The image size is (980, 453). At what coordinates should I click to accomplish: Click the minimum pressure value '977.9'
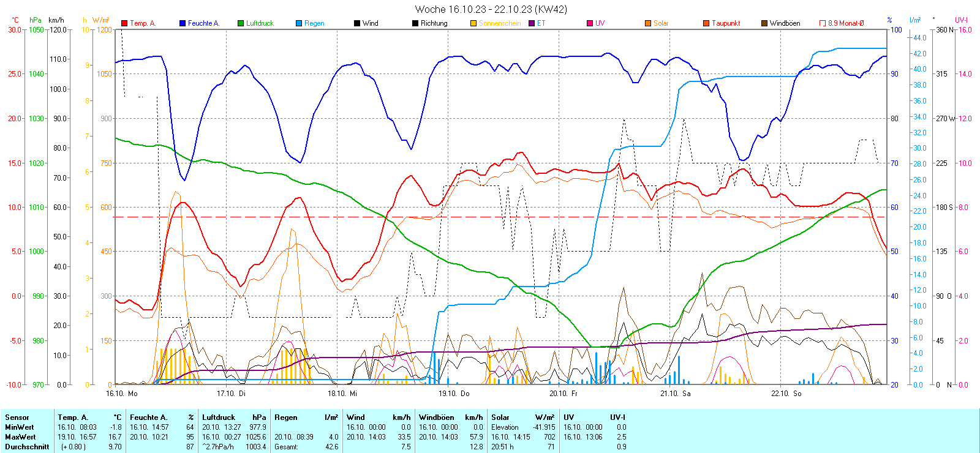tap(258, 427)
